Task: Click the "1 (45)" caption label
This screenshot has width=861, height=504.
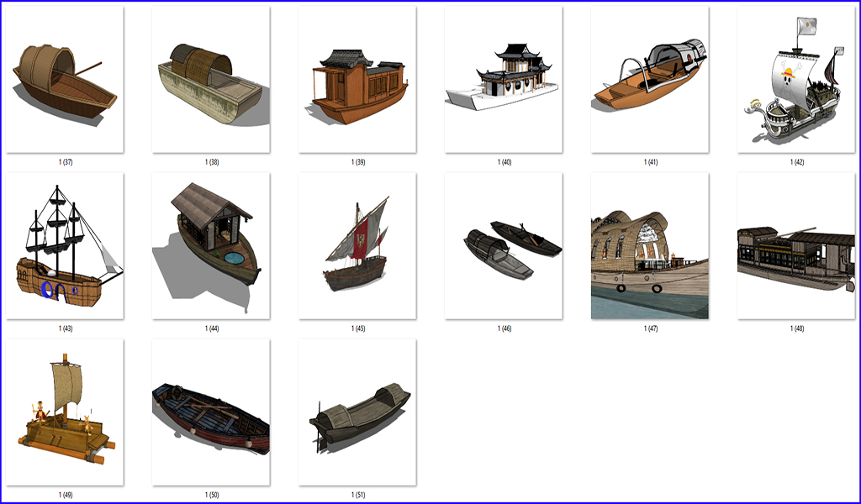Action: tap(357, 328)
